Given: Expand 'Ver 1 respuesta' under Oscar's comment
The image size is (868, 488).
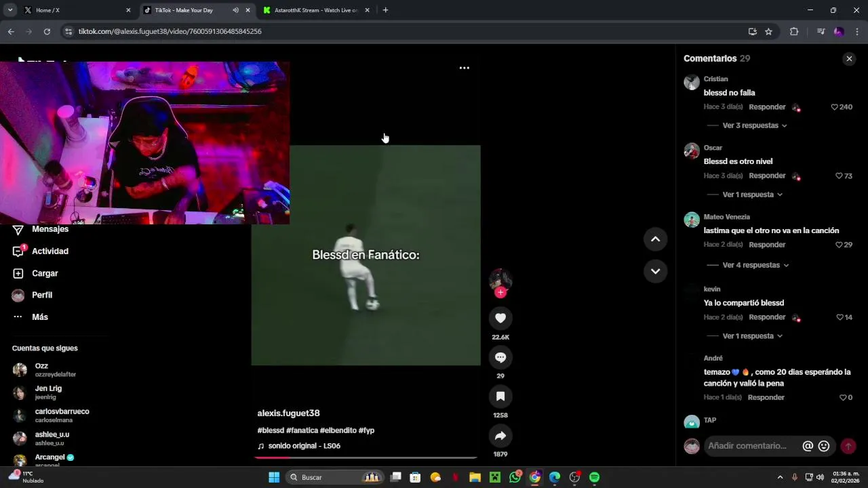Looking at the screenshot, I should [753, 195].
